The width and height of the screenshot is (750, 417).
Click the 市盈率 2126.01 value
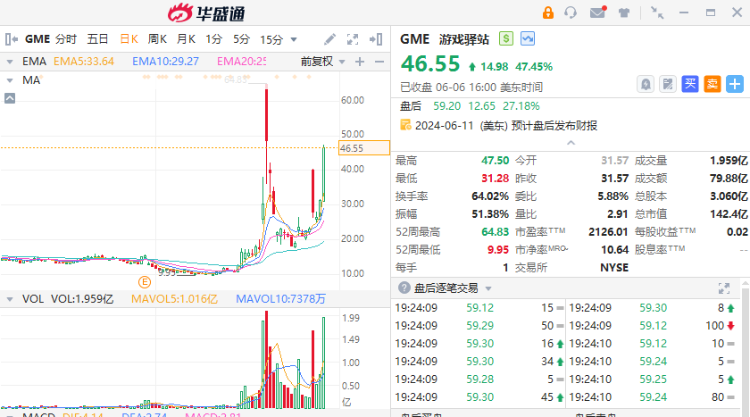(x=608, y=232)
